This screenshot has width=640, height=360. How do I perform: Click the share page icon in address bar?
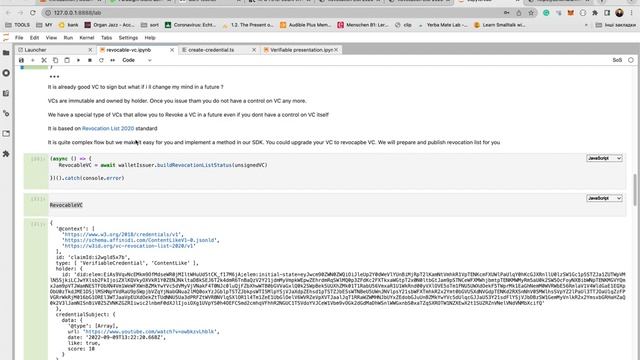[x=519, y=13]
